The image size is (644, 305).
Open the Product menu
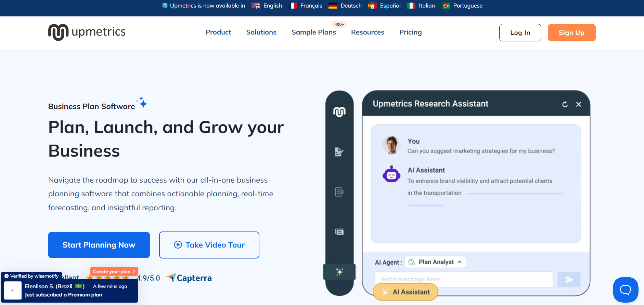(x=218, y=32)
